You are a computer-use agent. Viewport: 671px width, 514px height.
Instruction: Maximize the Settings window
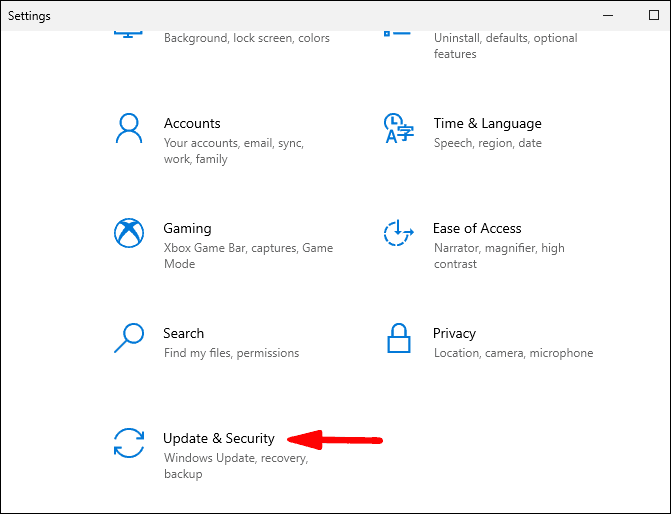click(x=654, y=15)
